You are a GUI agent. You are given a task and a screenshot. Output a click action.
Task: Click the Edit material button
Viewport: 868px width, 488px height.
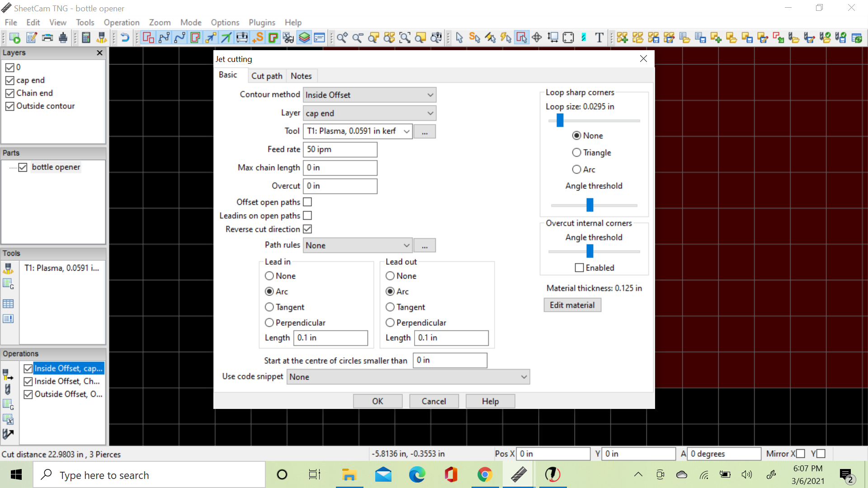click(x=572, y=305)
